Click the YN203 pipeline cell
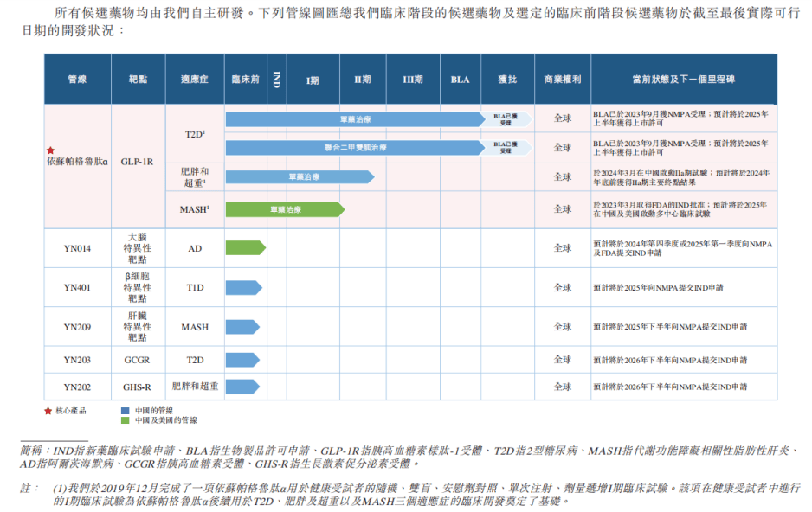The width and height of the screenshot is (812, 512). point(77,360)
